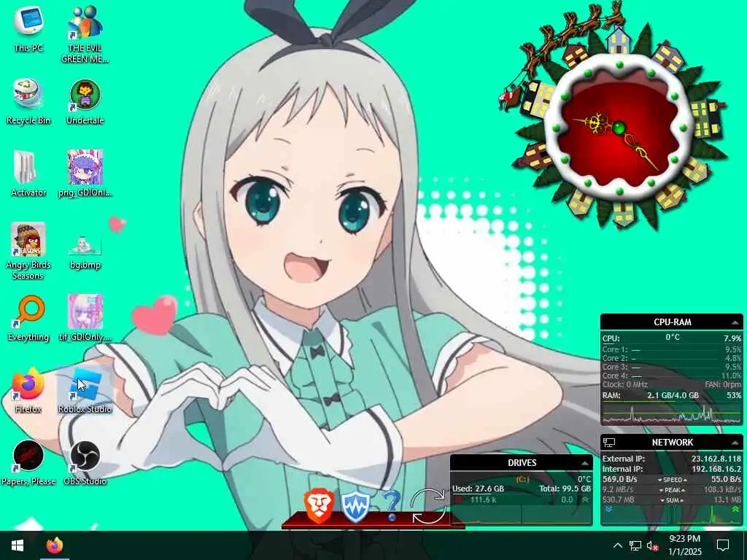Click the CPU label in CPU-RAM widget
Image resolution: width=747 pixels, height=560 pixels.
[611, 338]
